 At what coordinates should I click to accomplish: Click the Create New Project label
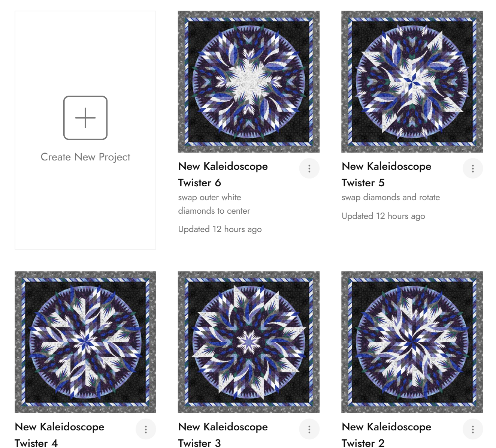coord(85,157)
